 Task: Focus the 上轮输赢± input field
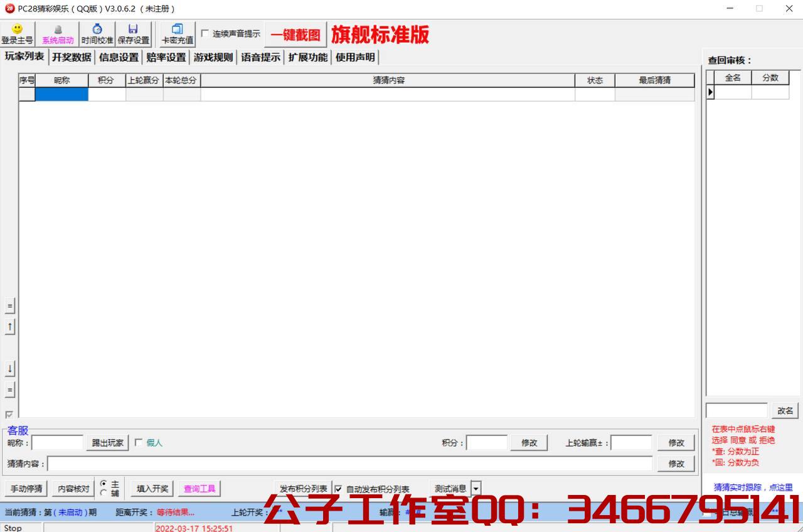[631, 443]
